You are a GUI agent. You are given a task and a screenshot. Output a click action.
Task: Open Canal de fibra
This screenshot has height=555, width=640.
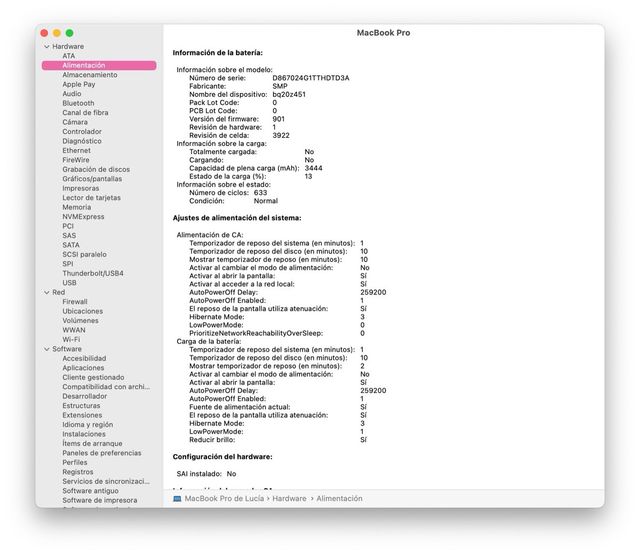[x=85, y=113]
